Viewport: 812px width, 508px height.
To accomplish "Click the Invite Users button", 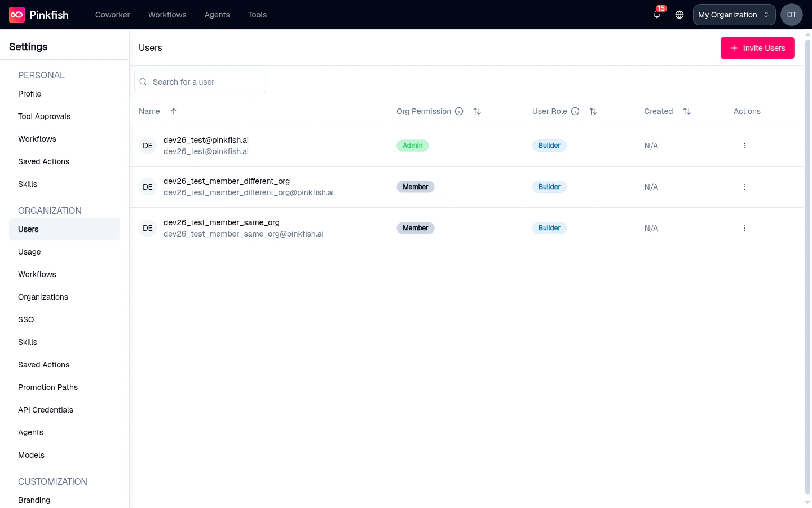I will [x=757, y=48].
